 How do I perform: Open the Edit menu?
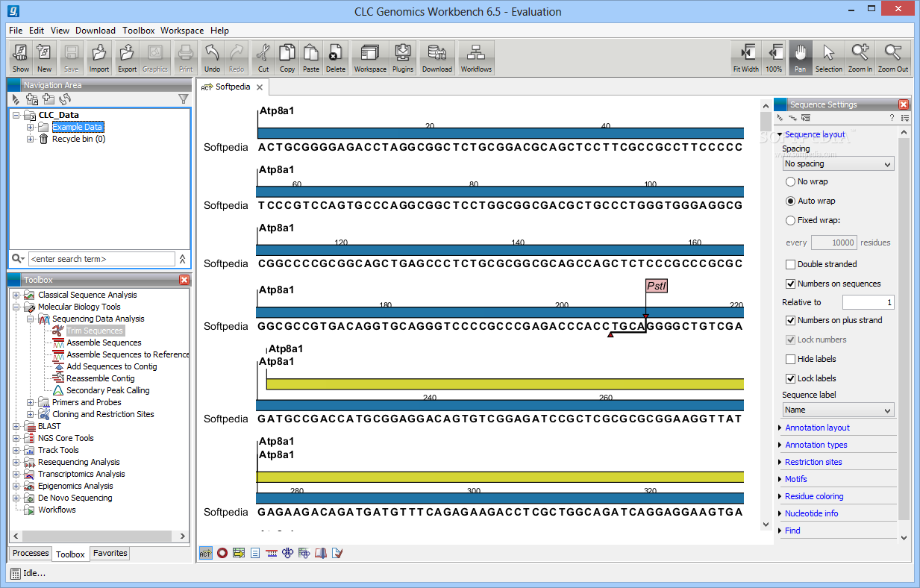[x=37, y=31]
